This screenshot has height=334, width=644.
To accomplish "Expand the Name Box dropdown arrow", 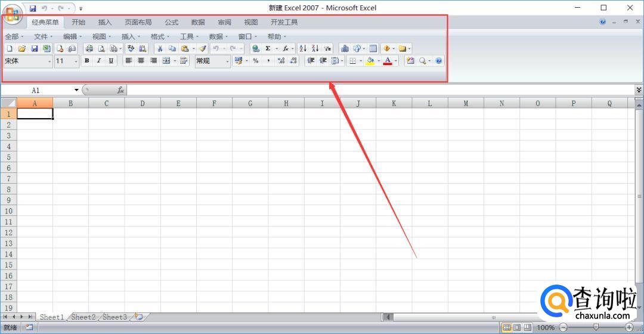I will click(x=76, y=90).
